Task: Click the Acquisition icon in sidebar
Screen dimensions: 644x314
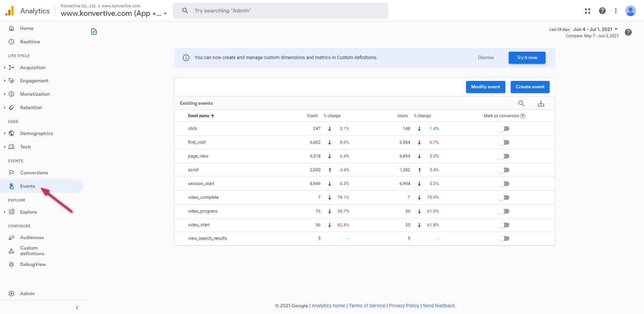Action: coord(11,68)
